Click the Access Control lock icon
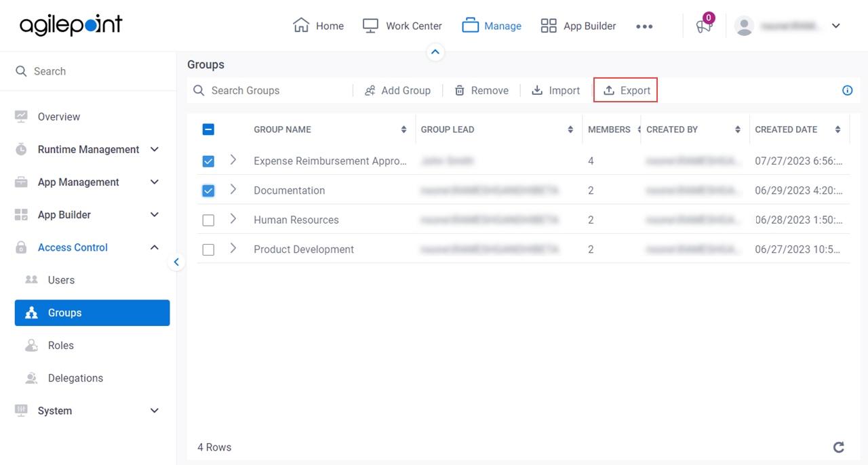 click(21, 247)
